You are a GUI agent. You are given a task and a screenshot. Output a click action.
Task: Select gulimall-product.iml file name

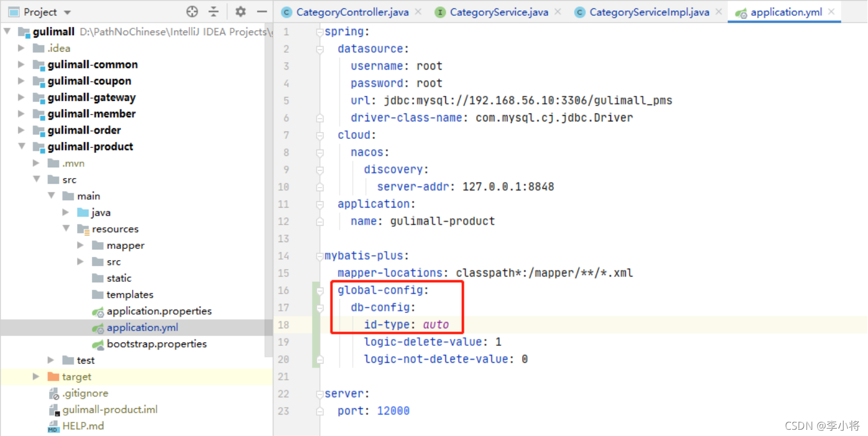point(110,409)
